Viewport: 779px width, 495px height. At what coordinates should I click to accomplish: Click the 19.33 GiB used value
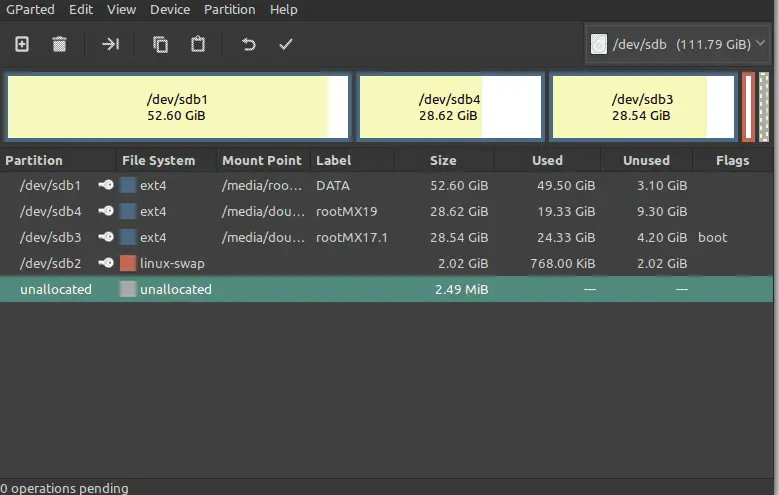(x=566, y=211)
